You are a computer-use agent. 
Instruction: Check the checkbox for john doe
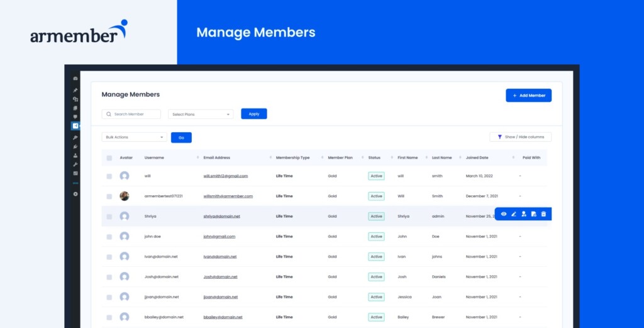[x=109, y=237]
